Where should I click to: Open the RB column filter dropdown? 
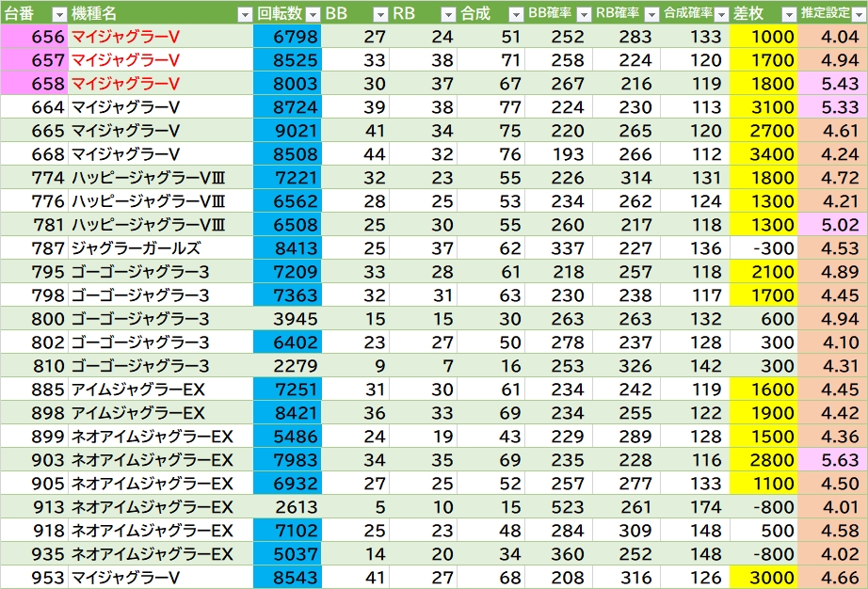[448, 14]
